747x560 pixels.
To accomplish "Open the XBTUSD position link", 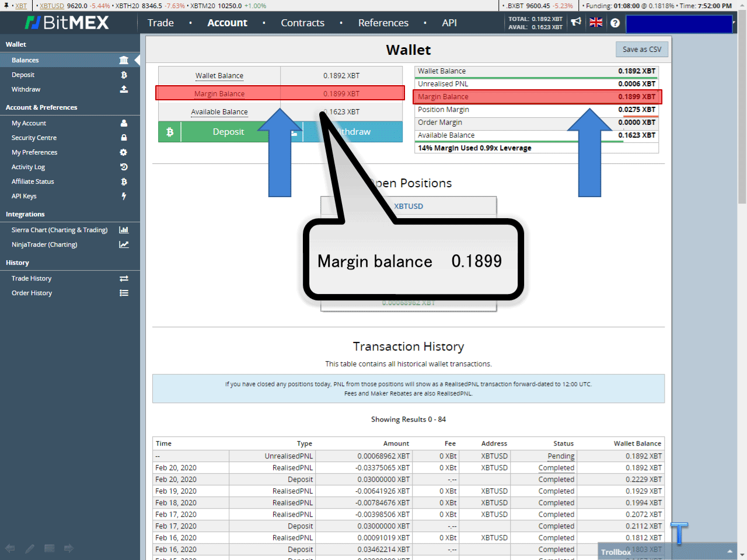I will [409, 206].
